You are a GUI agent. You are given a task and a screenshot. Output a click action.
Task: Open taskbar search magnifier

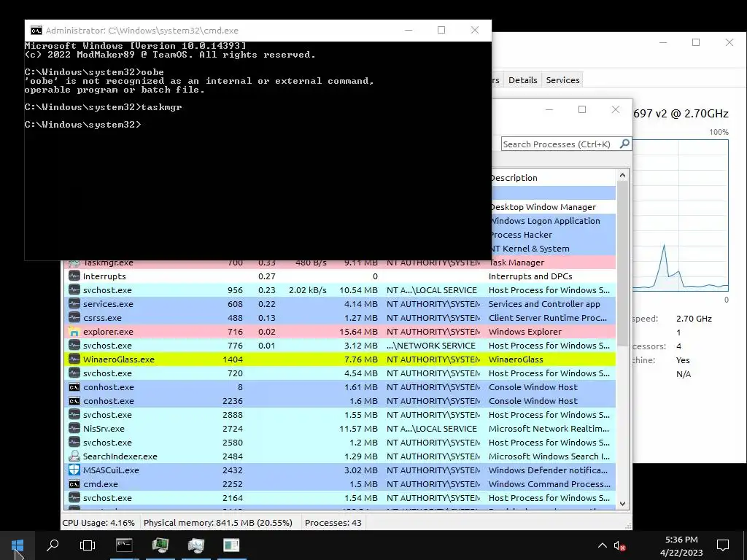pyautogui.click(x=53, y=545)
